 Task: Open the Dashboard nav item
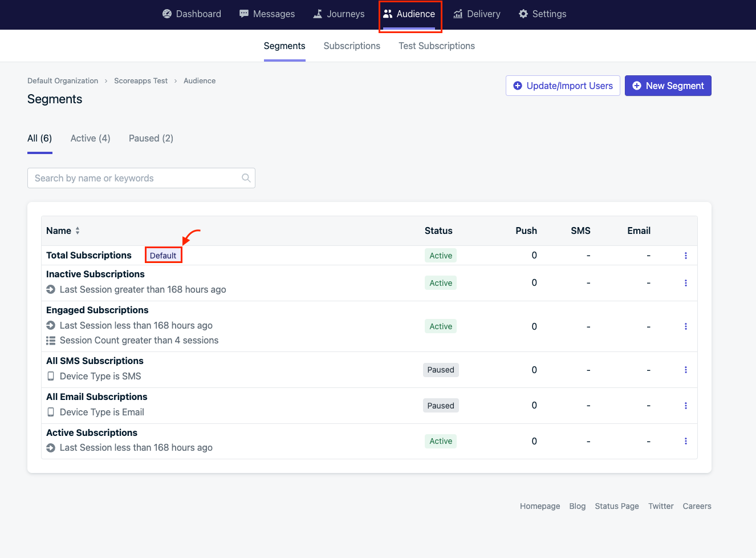(x=192, y=14)
